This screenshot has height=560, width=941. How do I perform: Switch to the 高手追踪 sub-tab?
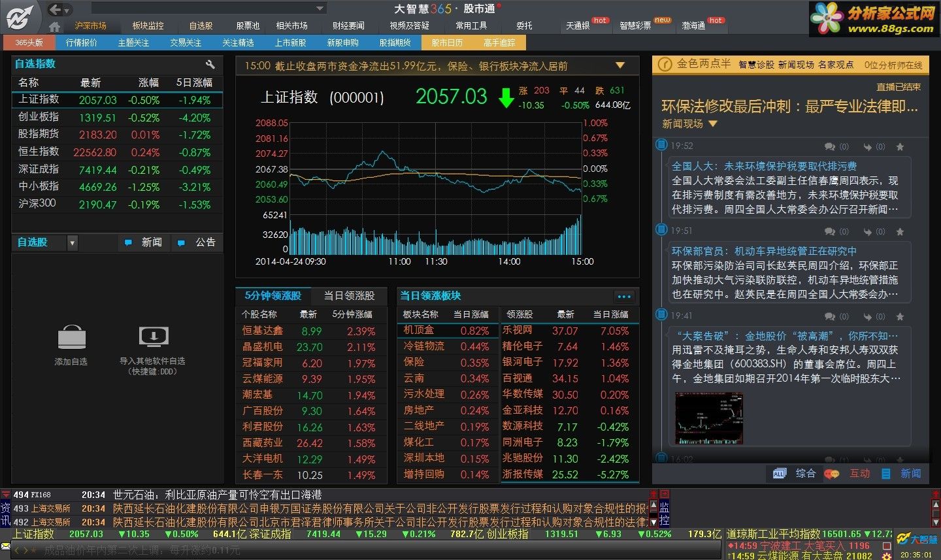coord(499,42)
